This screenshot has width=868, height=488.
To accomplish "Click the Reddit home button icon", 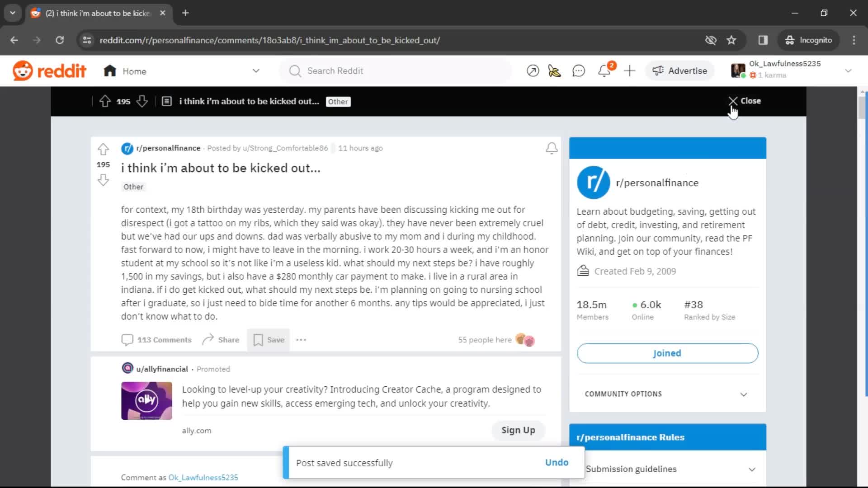I will (110, 70).
